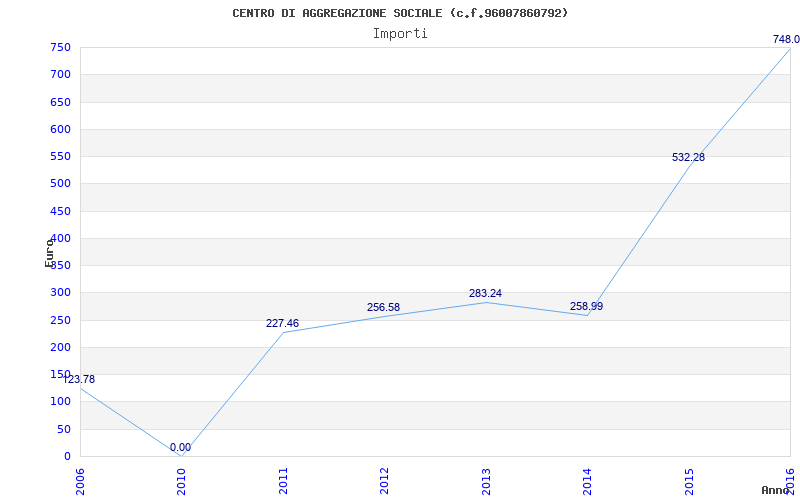Click the 550 y-axis tick label
This screenshot has width=800, height=500.
point(60,157)
